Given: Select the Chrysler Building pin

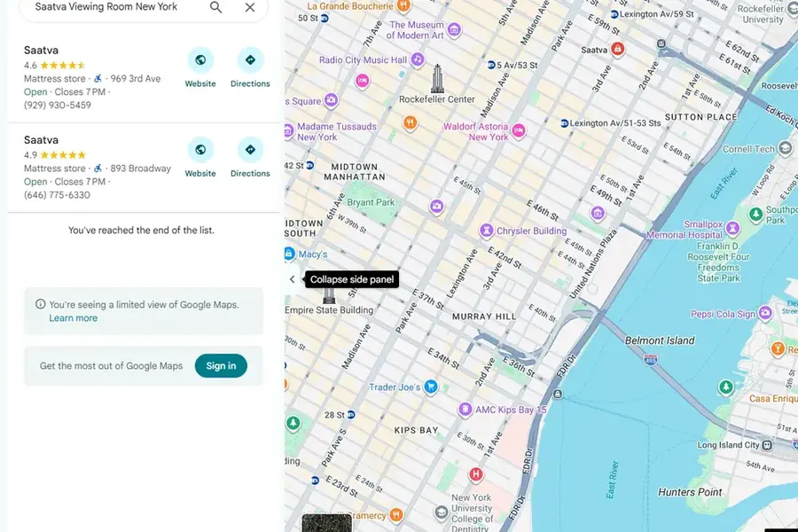Looking at the screenshot, I should [487, 231].
